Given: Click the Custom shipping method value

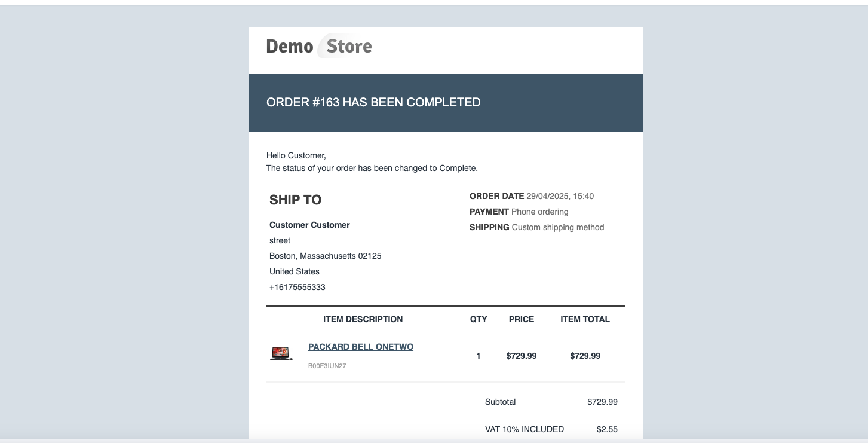Looking at the screenshot, I should click(x=558, y=227).
